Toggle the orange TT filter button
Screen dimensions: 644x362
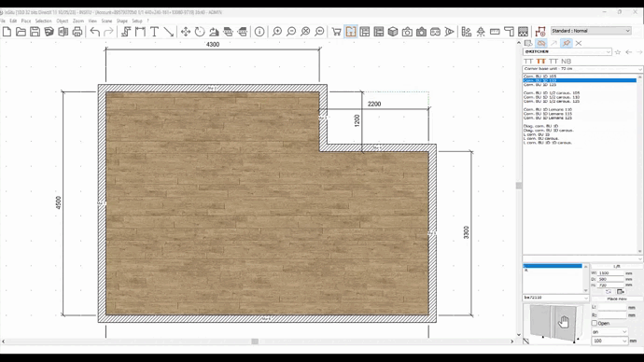point(541,62)
